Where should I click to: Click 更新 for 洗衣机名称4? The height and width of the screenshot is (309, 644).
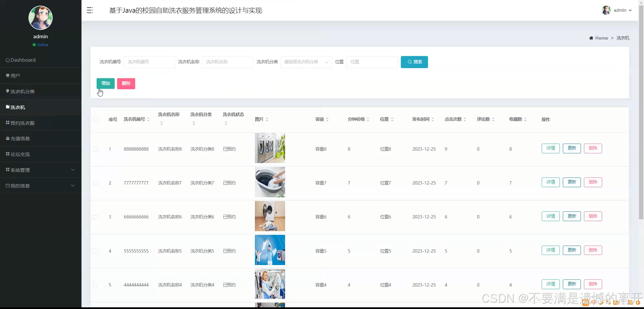572,284
